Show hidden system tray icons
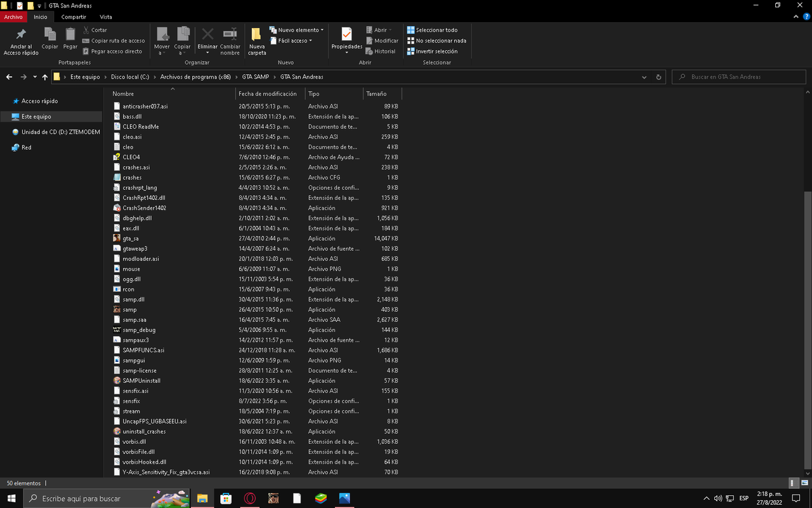 point(707,498)
